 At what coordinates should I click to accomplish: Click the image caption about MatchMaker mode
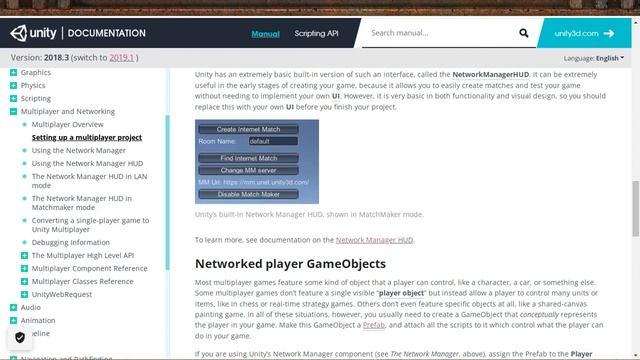309,214
